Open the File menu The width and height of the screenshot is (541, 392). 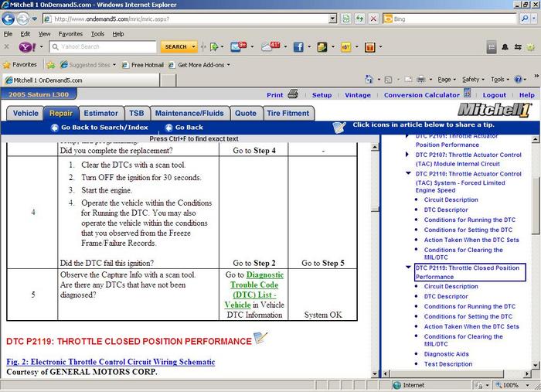point(8,34)
